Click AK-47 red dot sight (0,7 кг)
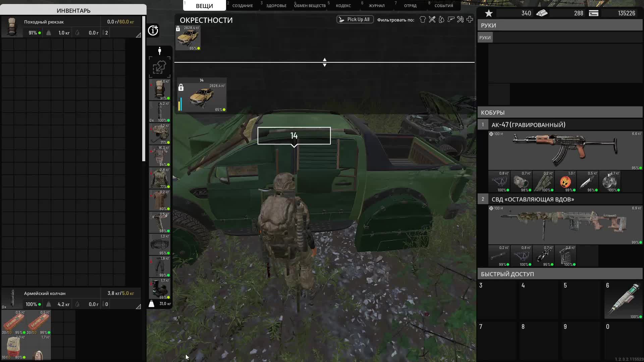Image resolution: width=644 pixels, height=362 pixels. pyautogui.click(x=521, y=182)
